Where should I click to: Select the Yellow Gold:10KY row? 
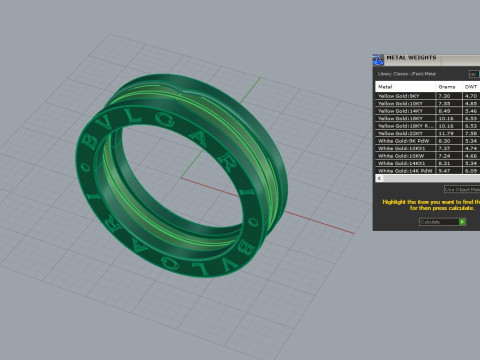tap(428, 103)
